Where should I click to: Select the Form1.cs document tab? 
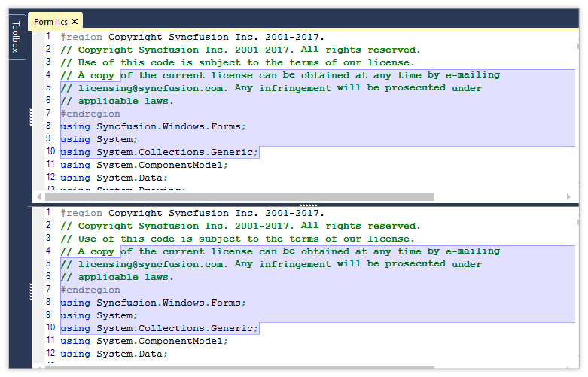tap(51, 23)
